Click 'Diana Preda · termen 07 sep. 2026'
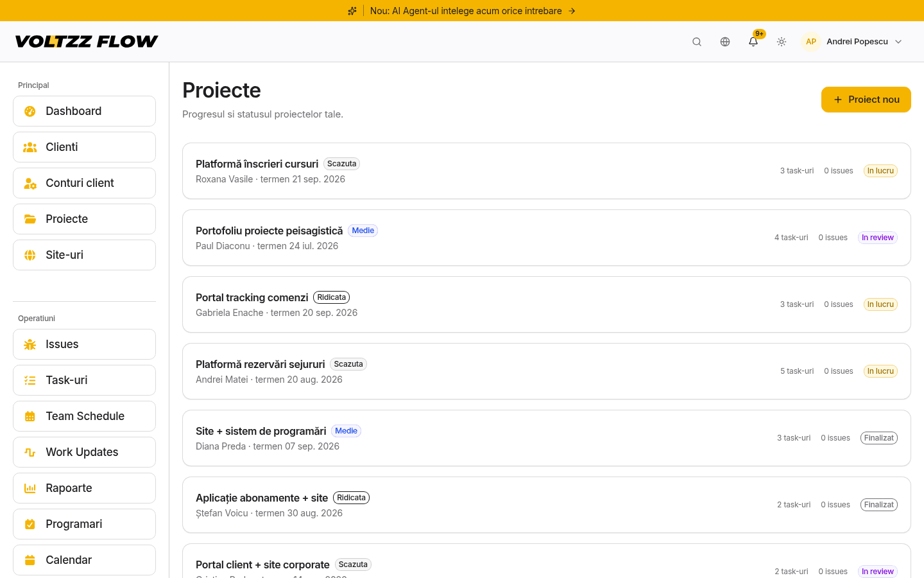Screen dimensions: 924x578 click(x=268, y=446)
